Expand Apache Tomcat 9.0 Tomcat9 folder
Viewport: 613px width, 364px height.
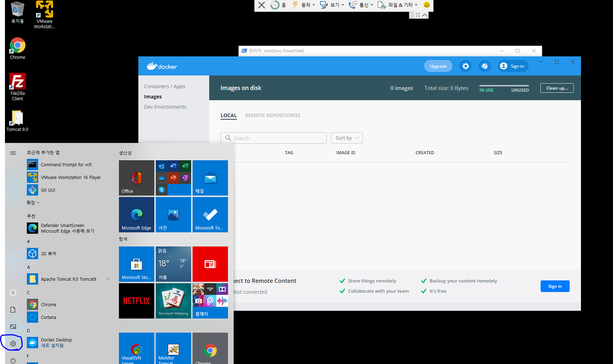[69, 279]
